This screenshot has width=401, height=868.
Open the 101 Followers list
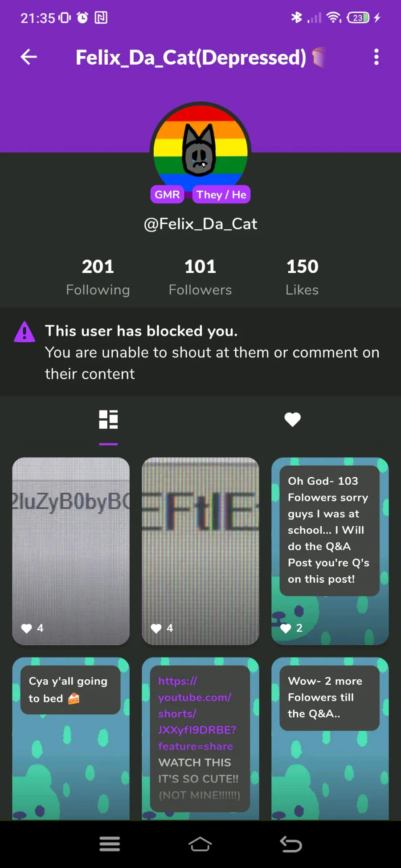(200, 277)
